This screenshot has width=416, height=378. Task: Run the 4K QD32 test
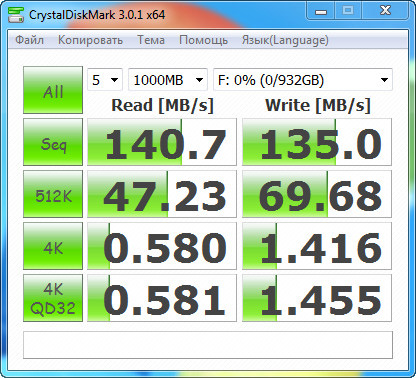[x=53, y=298]
